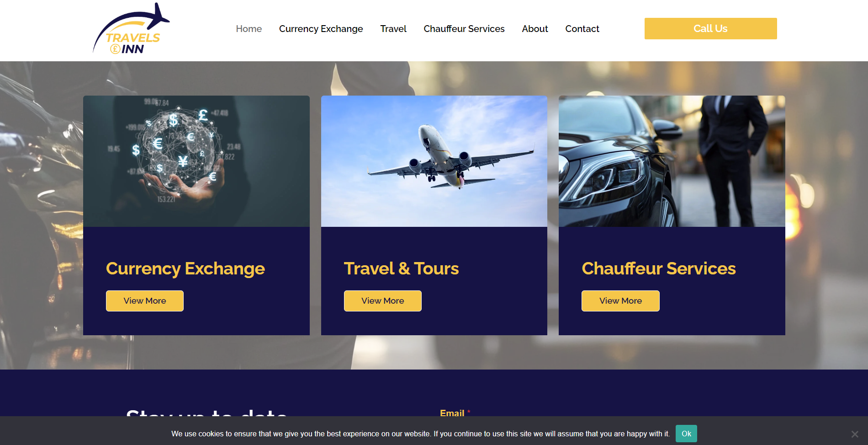Visit the About page
Viewport: 868px width, 445px height.
click(535, 29)
